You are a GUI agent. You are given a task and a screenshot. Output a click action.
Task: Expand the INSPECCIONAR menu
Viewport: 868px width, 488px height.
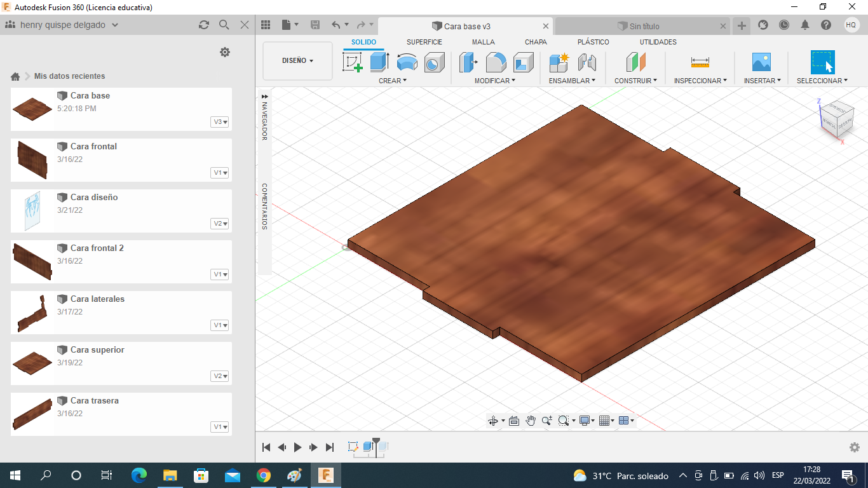click(x=700, y=81)
